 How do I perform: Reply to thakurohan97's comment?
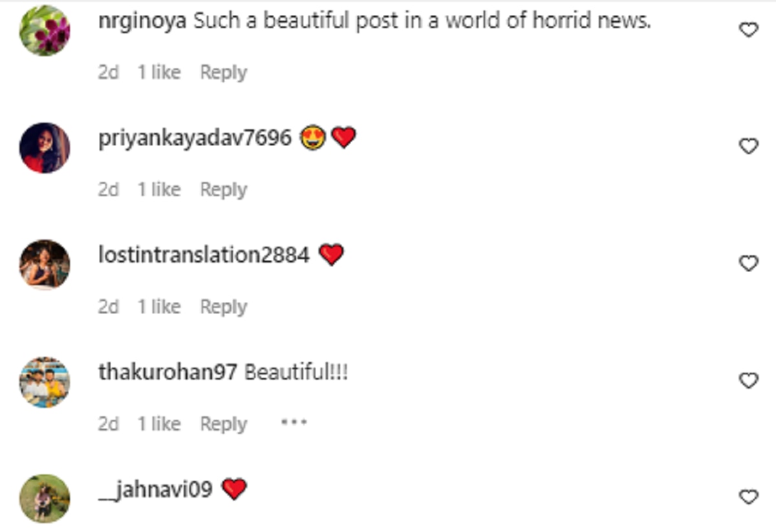(223, 424)
